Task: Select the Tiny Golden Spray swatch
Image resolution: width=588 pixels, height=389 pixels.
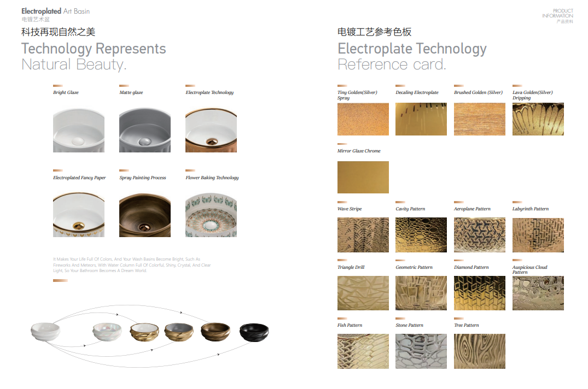Action: [363, 119]
